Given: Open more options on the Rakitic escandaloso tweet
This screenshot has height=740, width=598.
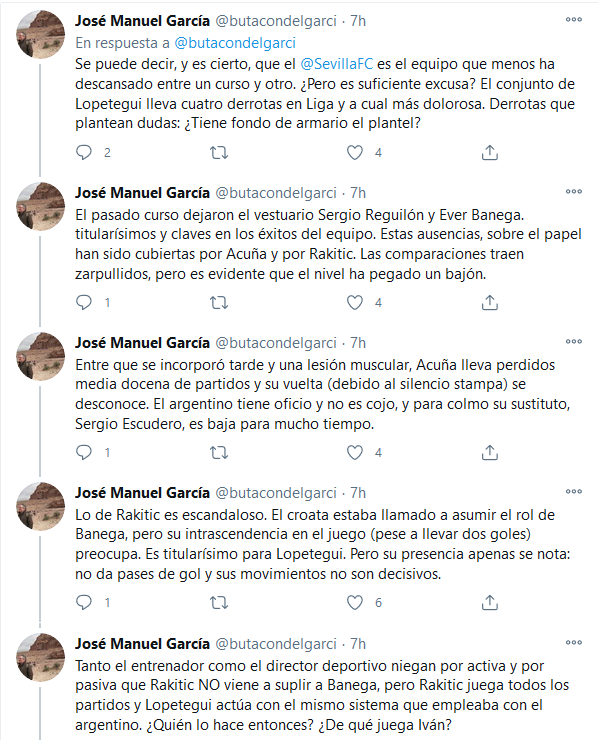Looking at the screenshot, I should [573, 492].
